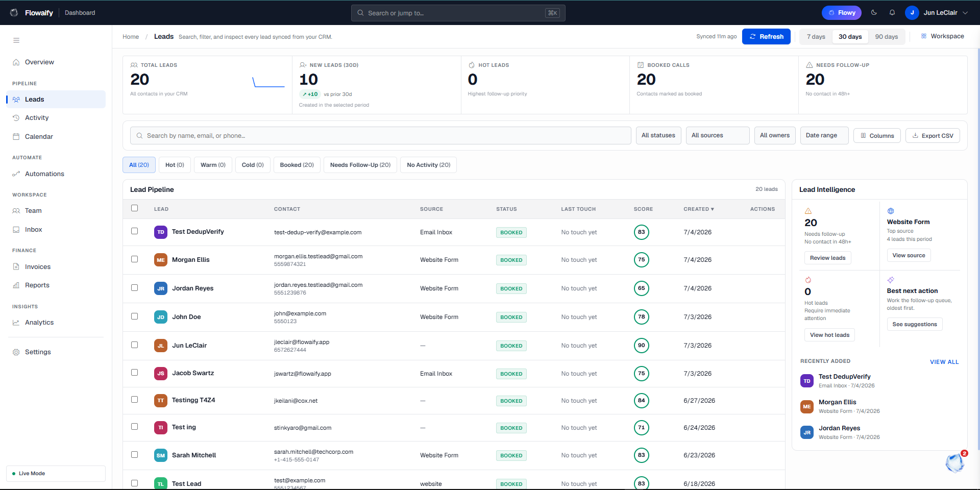Screen dimensions: 980x490
Task: Sort by the Created column header
Action: tap(699, 209)
